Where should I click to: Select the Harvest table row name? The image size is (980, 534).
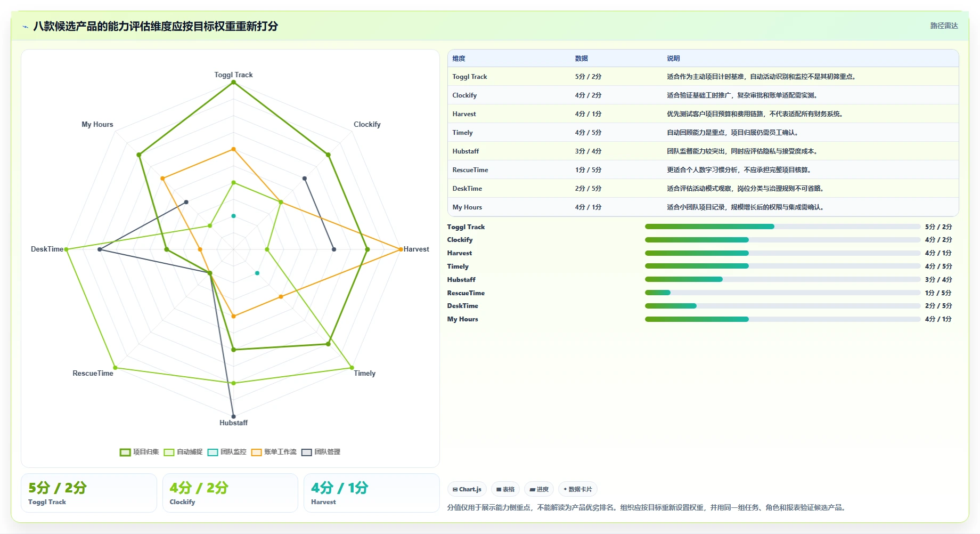pyautogui.click(x=464, y=114)
